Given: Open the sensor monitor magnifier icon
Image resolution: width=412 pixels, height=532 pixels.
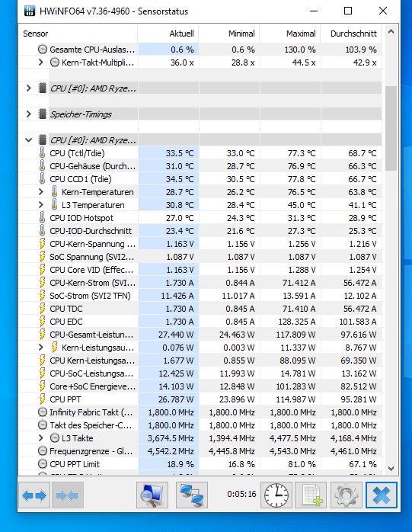Looking at the screenshot, I should coord(152,495).
